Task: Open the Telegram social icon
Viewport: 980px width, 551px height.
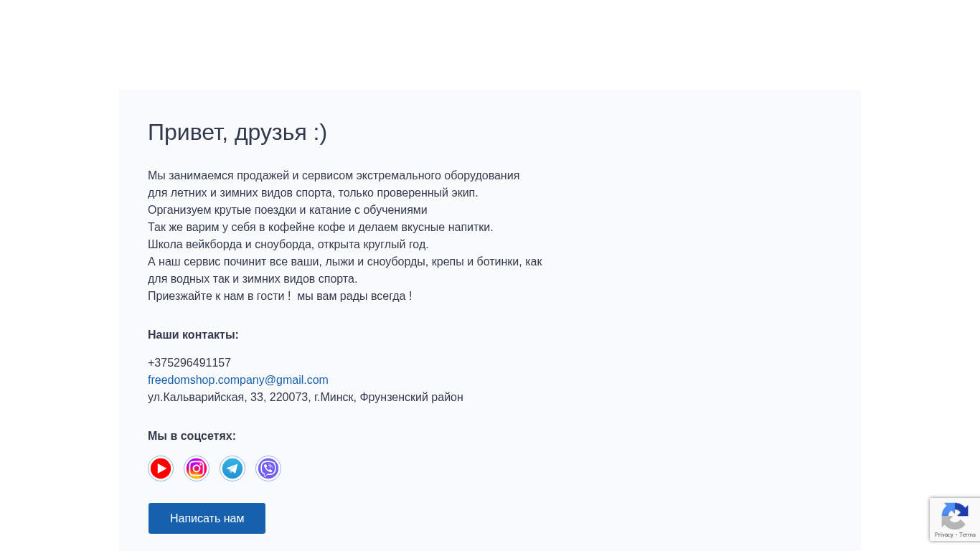Action: tap(232, 468)
